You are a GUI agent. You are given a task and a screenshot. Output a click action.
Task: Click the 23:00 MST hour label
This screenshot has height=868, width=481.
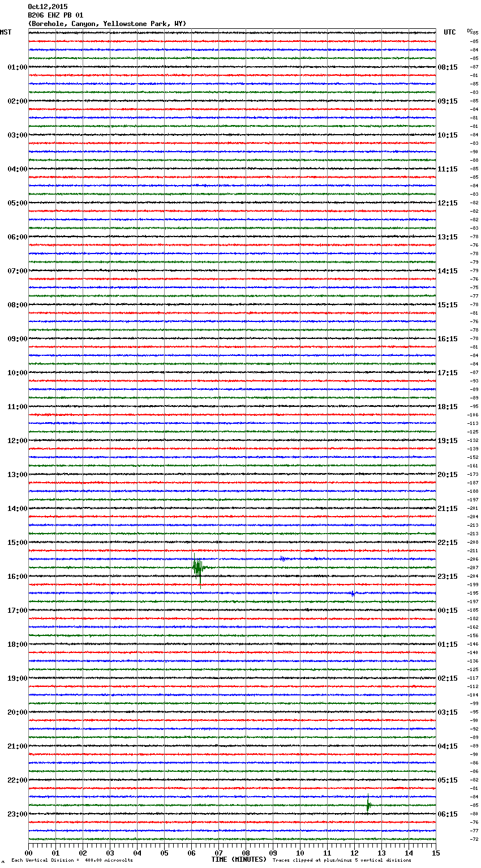[18, 814]
